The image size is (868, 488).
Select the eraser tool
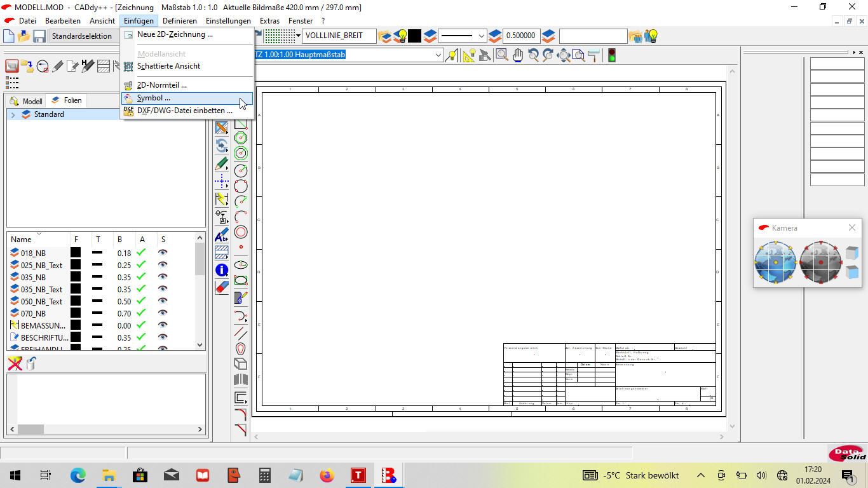[x=222, y=287]
